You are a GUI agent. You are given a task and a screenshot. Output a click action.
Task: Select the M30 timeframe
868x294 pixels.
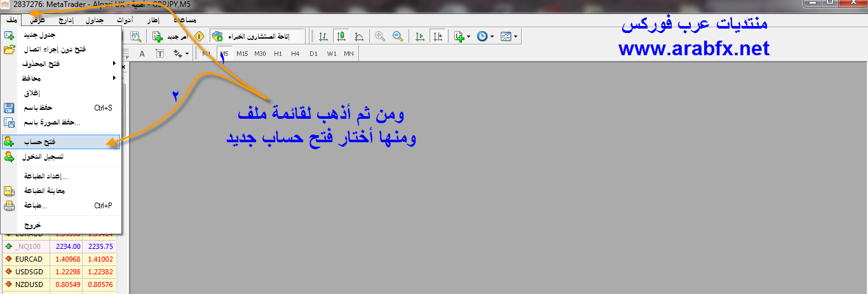[x=260, y=54]
